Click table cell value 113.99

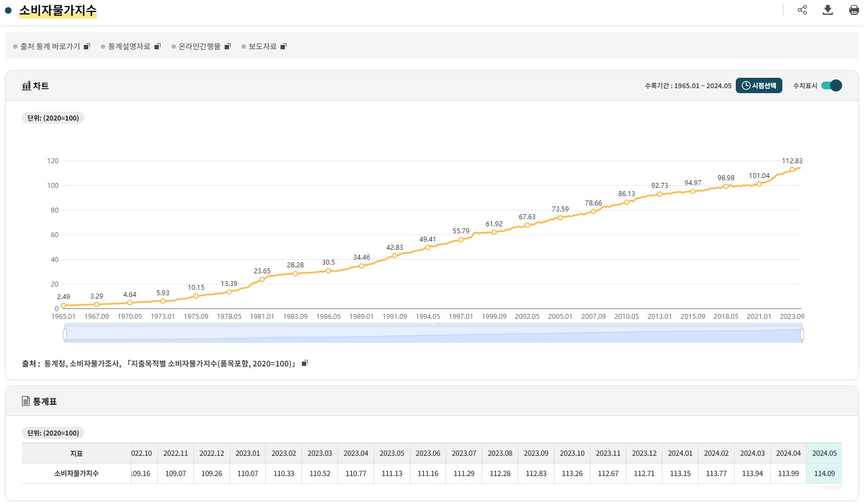click(788, 473)
